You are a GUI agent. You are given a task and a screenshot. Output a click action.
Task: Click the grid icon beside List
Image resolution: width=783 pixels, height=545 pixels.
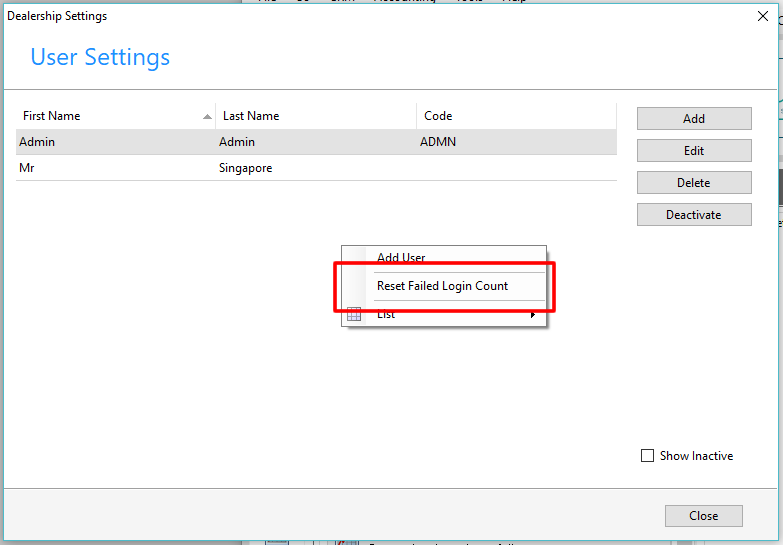point(354,314)
